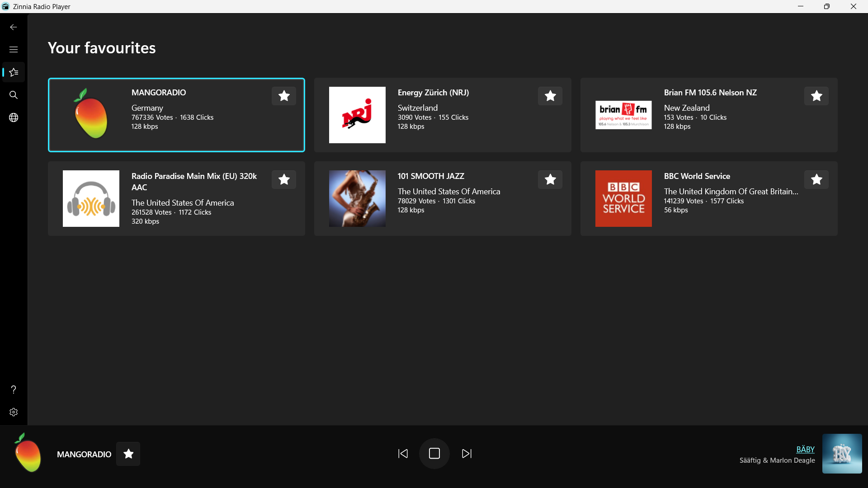
Task: Toggle favourite star on Brian FM 105.6
Action: (x=816, y=96)
